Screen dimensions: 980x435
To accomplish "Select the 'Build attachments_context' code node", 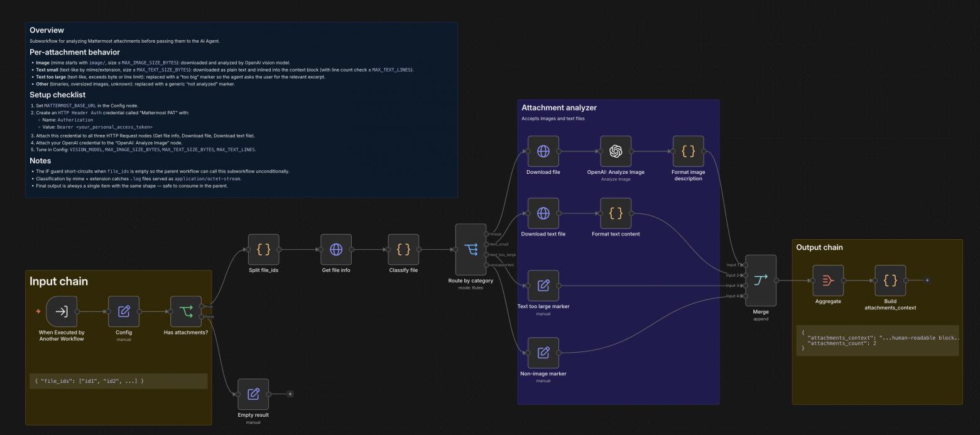I will 890,281.
